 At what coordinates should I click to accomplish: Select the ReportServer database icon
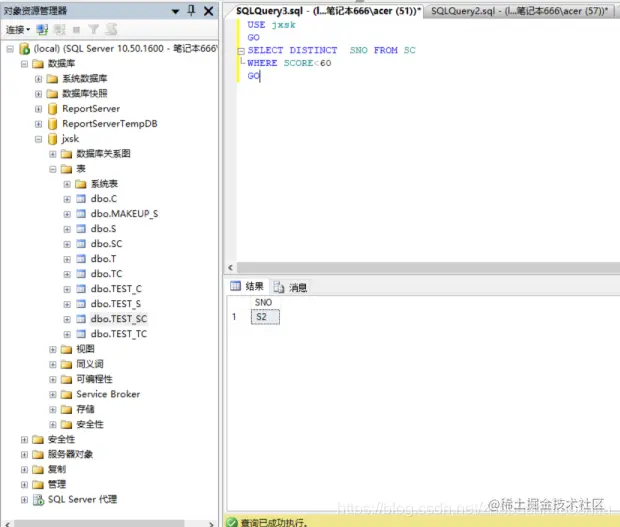pyautogui.click(x=53, y=109)
